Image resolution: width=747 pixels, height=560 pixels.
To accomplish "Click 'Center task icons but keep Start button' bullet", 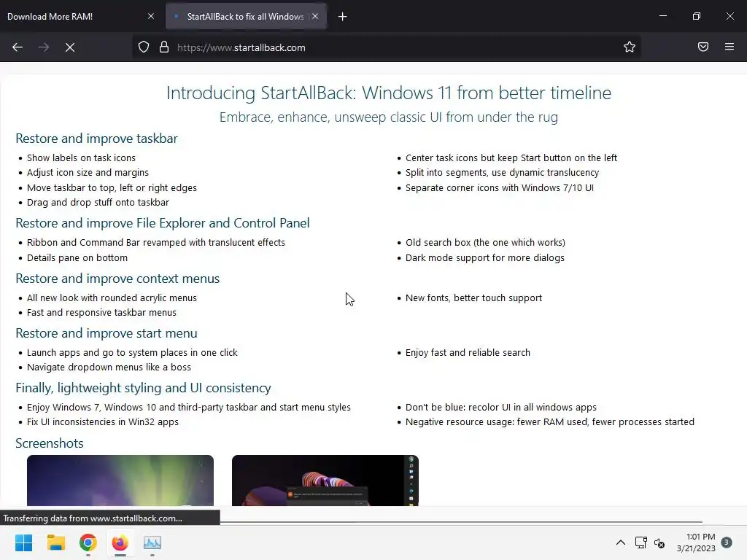I will (x=511, y=157).
